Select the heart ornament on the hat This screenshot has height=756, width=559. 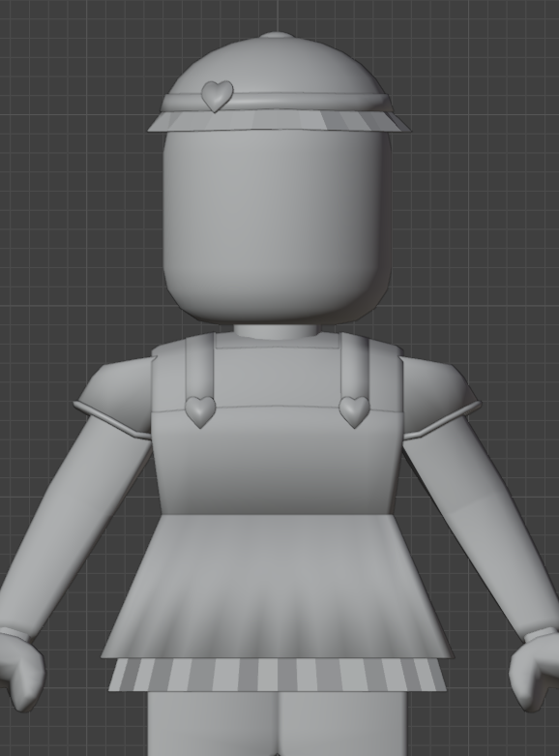(217, 96)
